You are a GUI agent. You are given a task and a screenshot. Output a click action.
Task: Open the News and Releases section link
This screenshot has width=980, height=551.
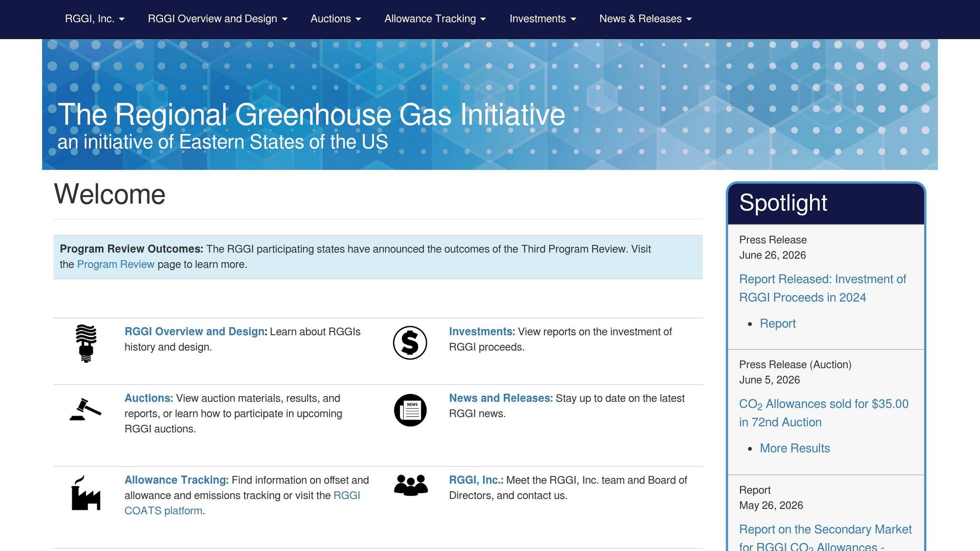click(501, 398)
